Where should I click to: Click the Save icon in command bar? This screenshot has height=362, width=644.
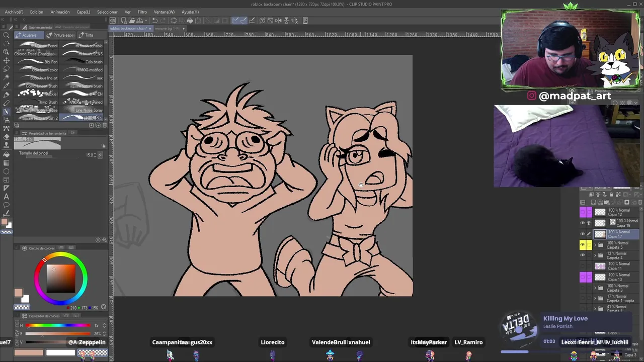coord(139,21)
